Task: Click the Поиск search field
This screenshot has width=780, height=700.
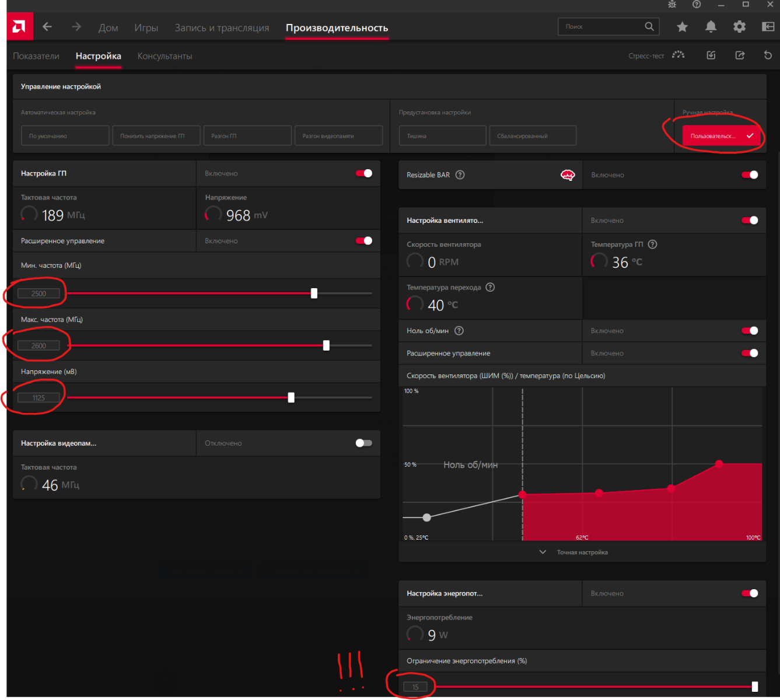Action: [x=601, y=26]
